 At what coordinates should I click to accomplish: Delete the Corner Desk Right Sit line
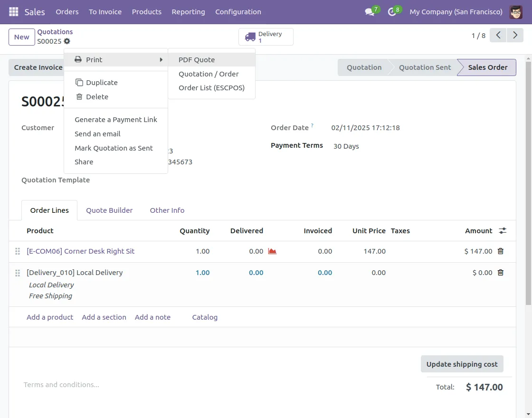[x=500, y=251]
